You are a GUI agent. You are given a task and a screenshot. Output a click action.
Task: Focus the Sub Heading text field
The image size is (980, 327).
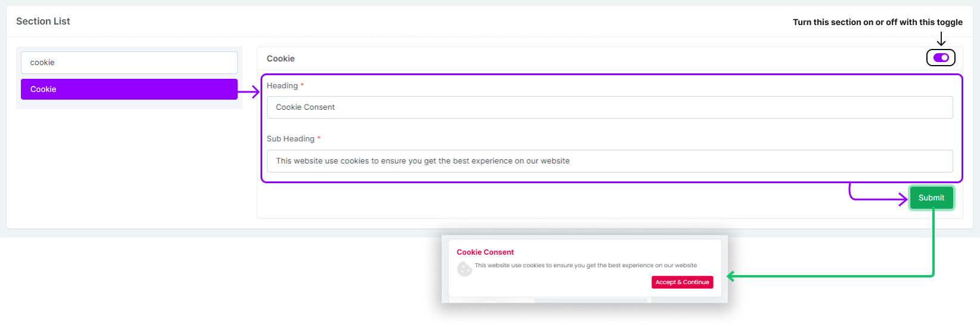coord(609,161)
